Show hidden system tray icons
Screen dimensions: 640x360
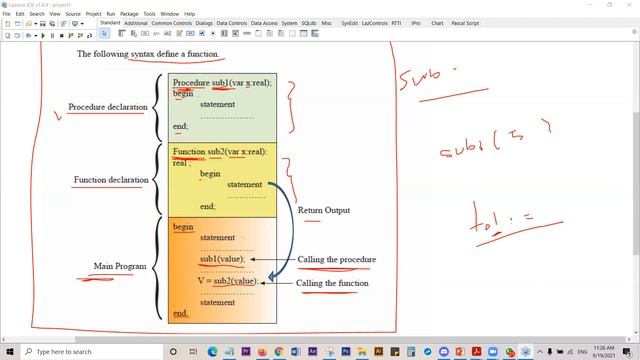pyautogui.click(x=540, y=351)
